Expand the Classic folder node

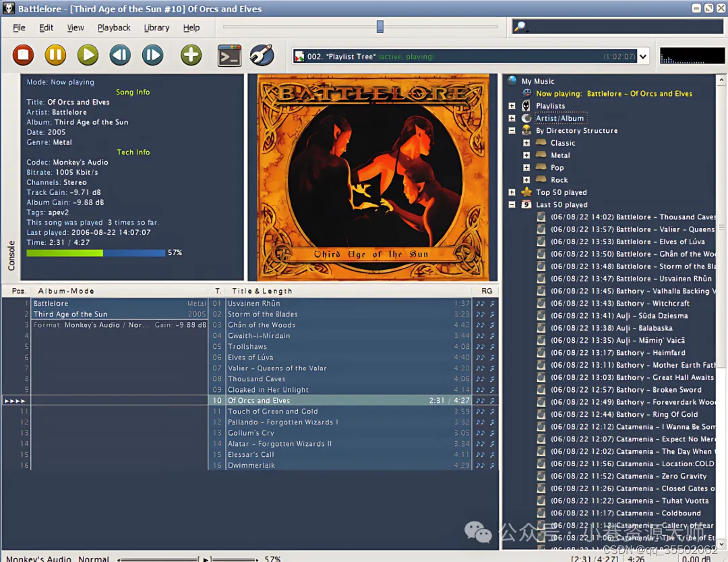(526, 143)
